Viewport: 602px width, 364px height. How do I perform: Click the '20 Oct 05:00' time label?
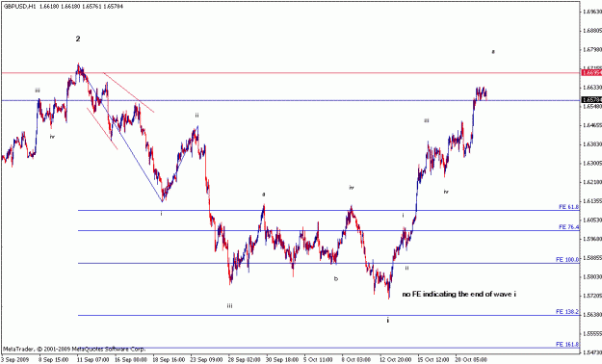pos(471,360)
